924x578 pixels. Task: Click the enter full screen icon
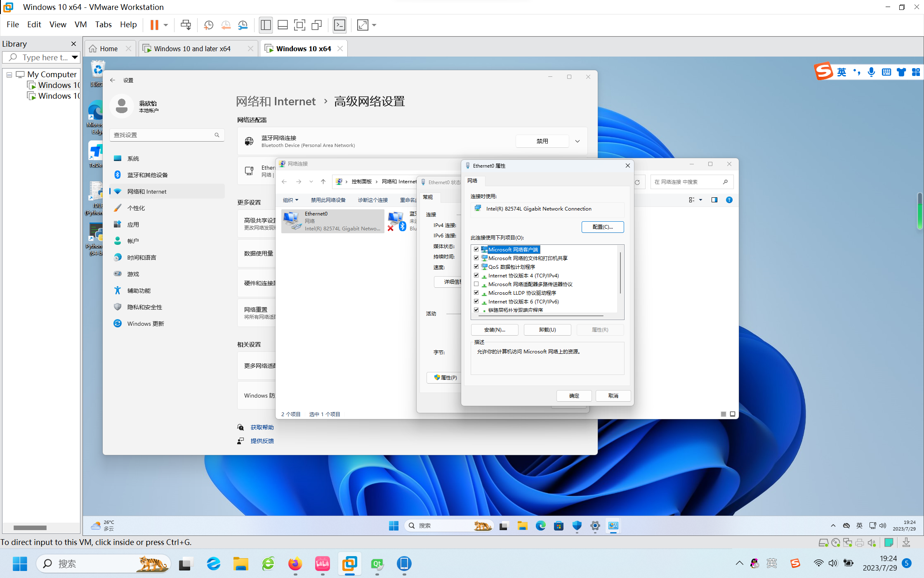pyautogui.click(x=299, y=25)
